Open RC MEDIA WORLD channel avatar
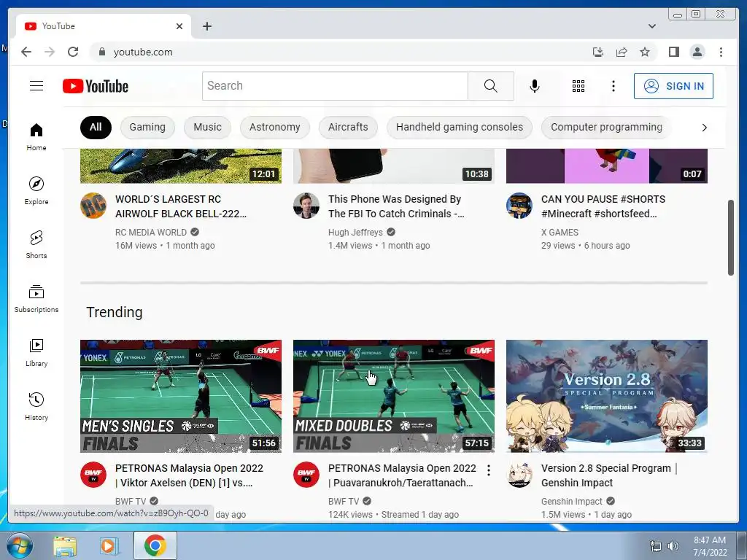747x560 pixels. (93, 206)
